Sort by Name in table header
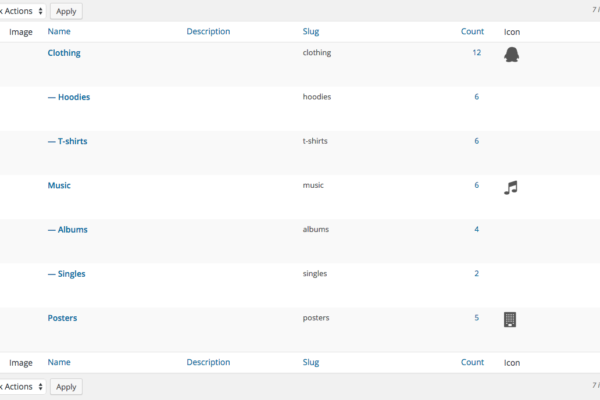 point(59,31)
